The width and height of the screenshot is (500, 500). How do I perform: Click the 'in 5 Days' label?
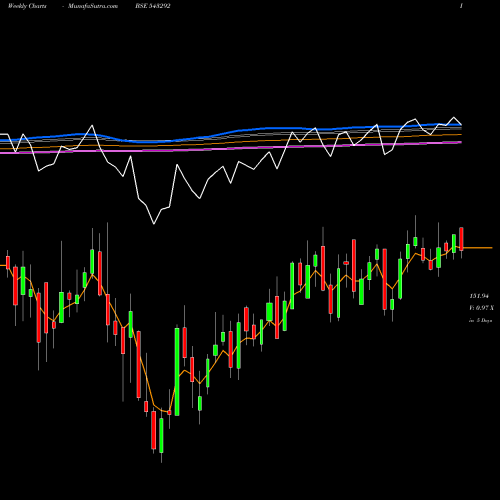coord(480,320)
